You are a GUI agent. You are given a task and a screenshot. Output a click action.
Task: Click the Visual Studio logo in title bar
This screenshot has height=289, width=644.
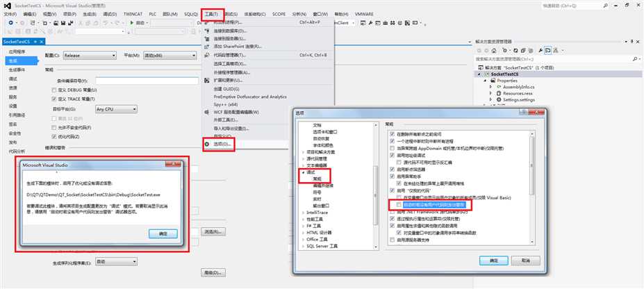click(7, 6)
